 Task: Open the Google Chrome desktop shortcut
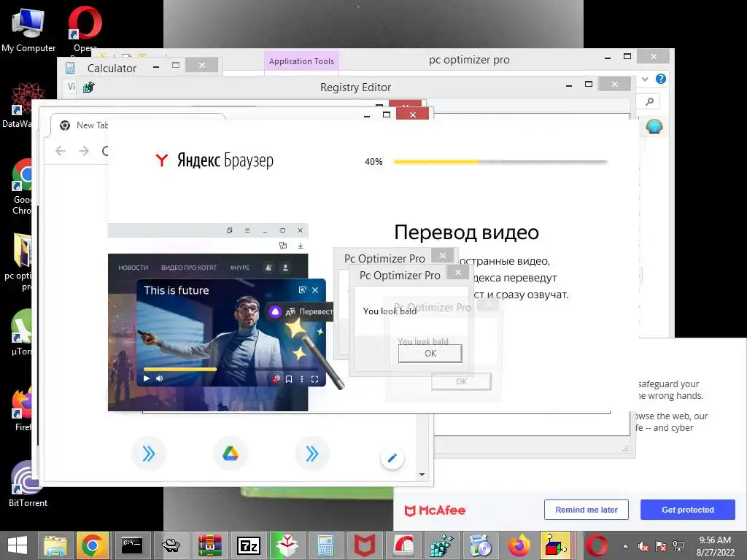22,187
